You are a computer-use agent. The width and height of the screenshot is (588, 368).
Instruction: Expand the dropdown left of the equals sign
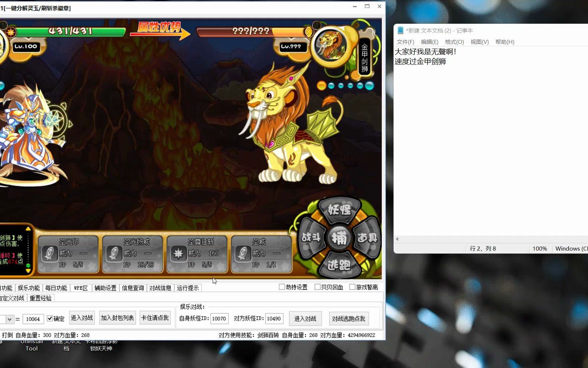point(10,319)
